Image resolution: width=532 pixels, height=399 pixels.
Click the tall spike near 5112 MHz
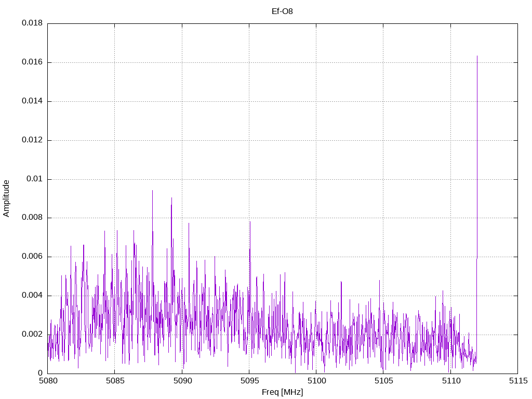coord(477,156)
